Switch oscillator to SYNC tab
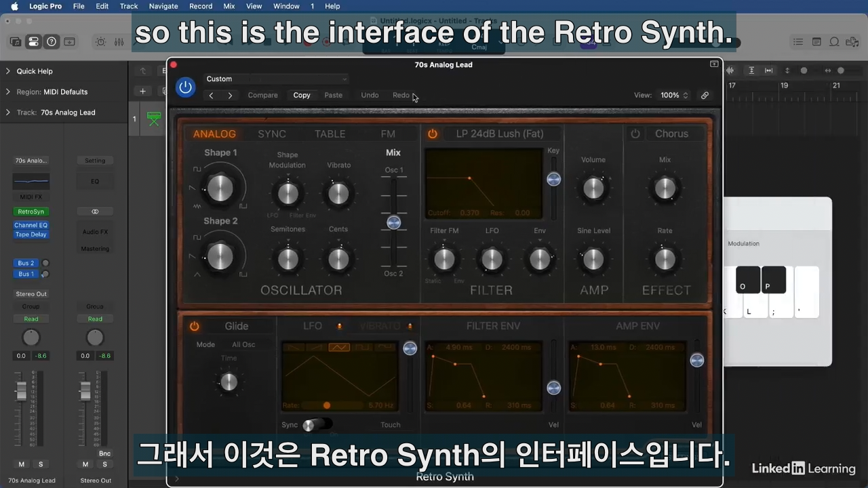 (272, 134)
